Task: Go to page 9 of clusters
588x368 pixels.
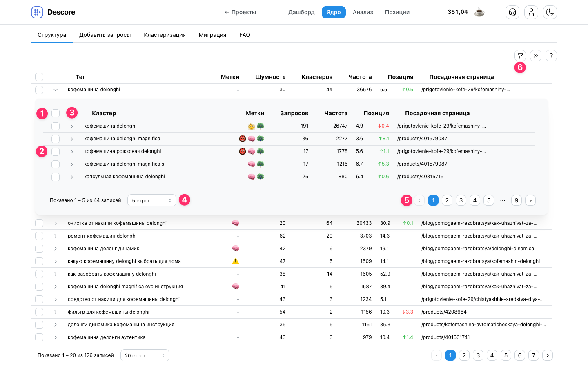Action: coord(517,200)
